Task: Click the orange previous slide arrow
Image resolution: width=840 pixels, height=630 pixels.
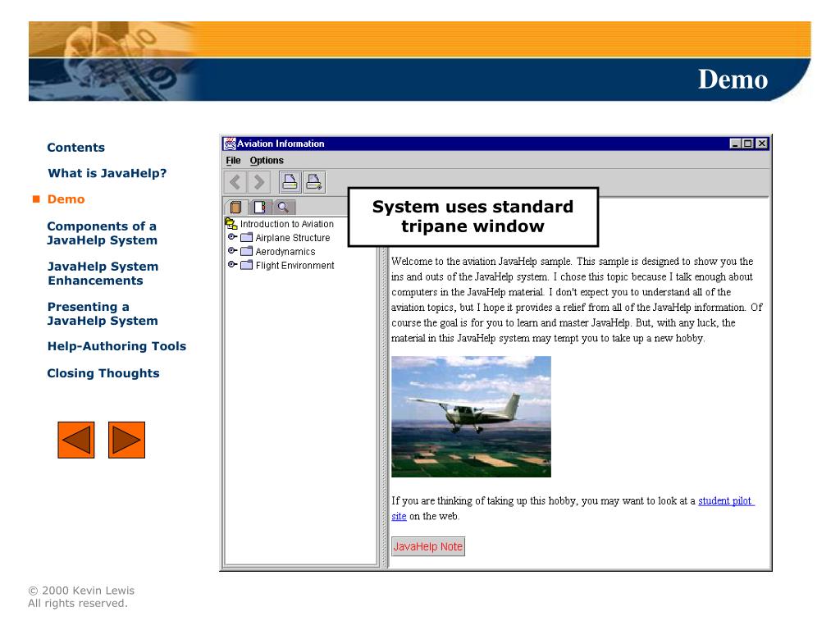Action: pos(76,440)
